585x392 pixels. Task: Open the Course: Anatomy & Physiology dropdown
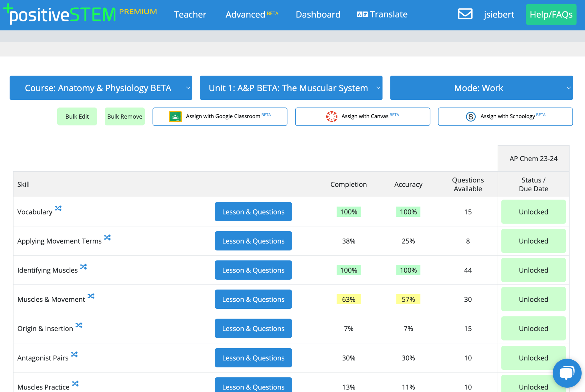[101, 88]
